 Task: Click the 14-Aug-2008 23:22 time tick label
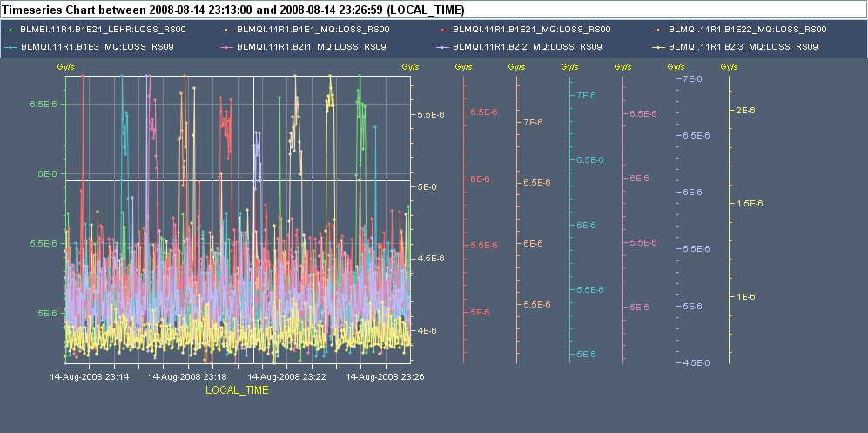click(x=286, y=376)
